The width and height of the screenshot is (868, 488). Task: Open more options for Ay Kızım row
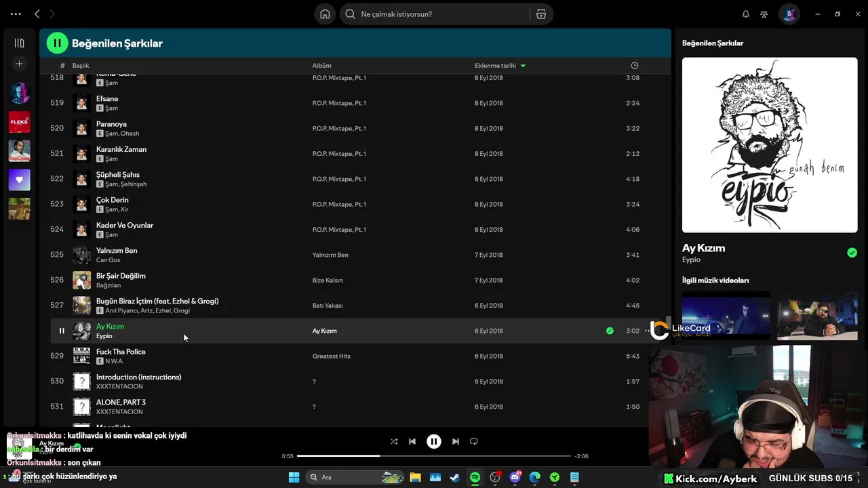pos(647,331)
